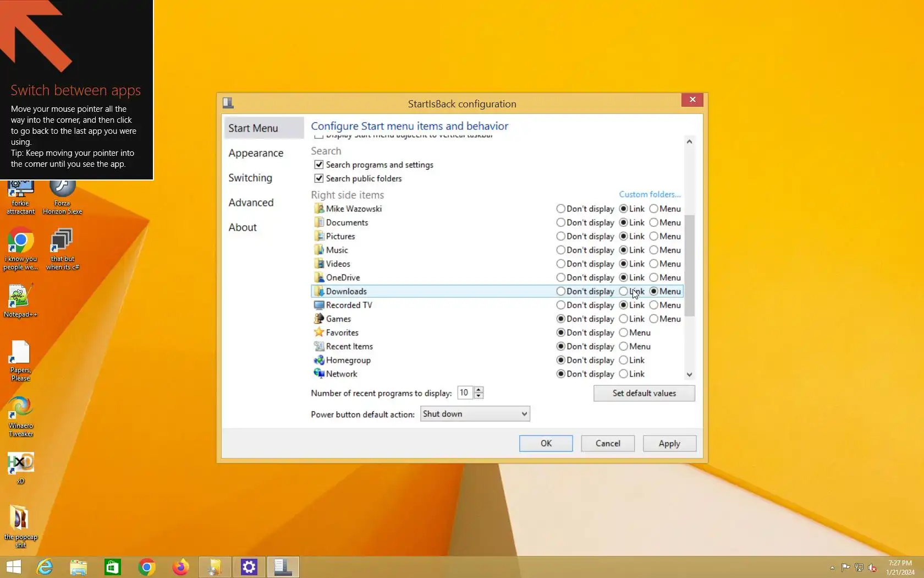
Task: Increase number of recent programs spinner
Action: pyautogui.click(x=479, y=390)
